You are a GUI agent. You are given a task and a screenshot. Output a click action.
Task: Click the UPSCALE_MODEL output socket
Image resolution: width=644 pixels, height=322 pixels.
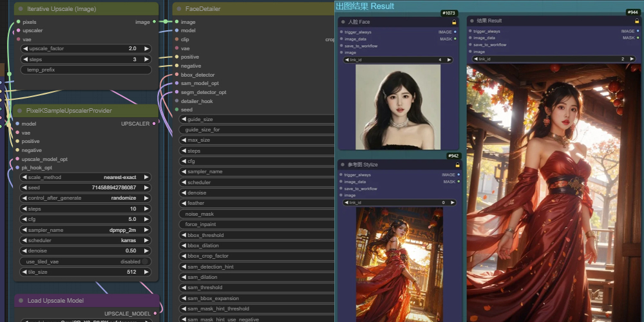click(154, 314)
